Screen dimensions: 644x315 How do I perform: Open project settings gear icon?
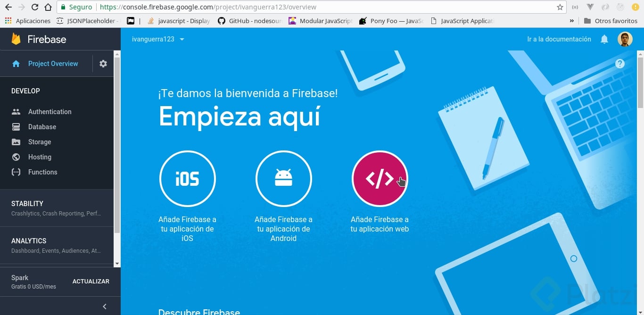[x=103, y=64]
